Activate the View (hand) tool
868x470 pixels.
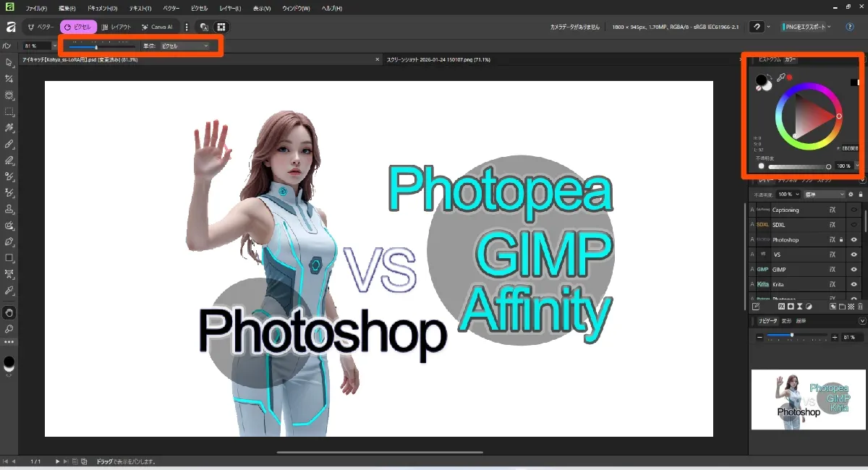tap(9, 312)
